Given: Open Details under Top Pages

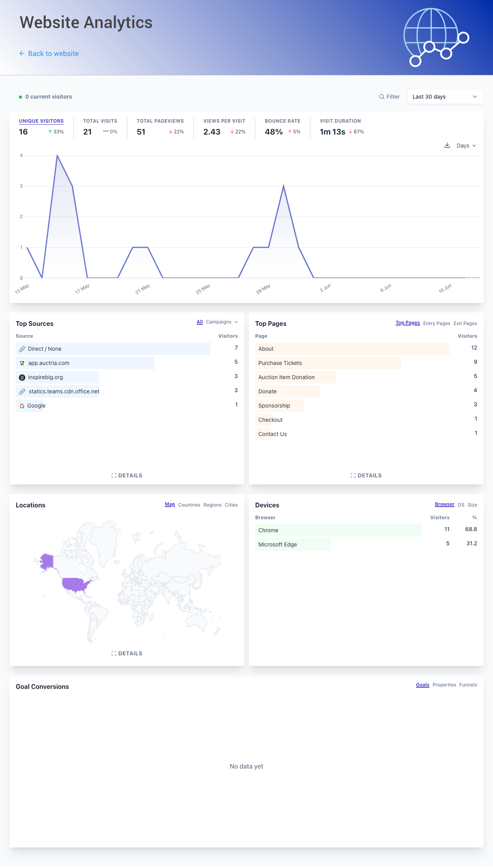Looking at the screenshot, I should point(366,475).
